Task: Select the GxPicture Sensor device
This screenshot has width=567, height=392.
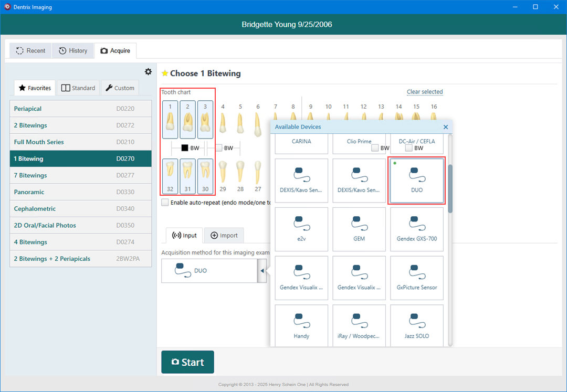Action: pos(416,278)
